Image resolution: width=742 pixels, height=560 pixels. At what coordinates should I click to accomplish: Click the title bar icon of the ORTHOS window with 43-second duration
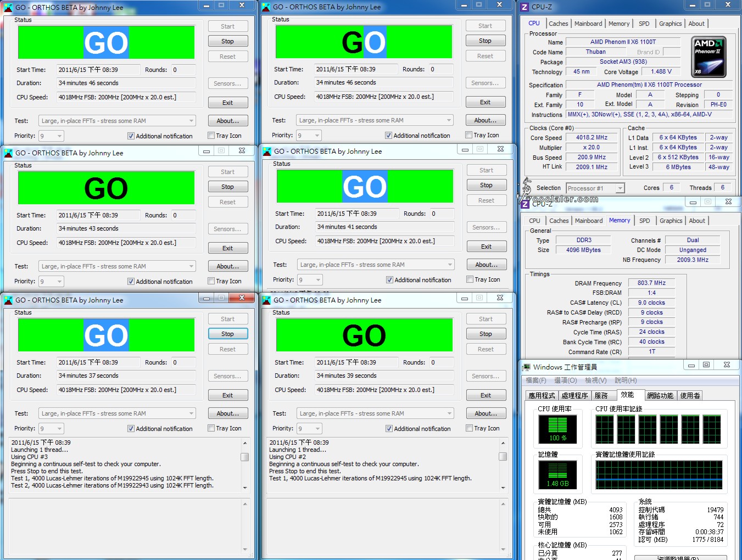(x=8, y=153)
